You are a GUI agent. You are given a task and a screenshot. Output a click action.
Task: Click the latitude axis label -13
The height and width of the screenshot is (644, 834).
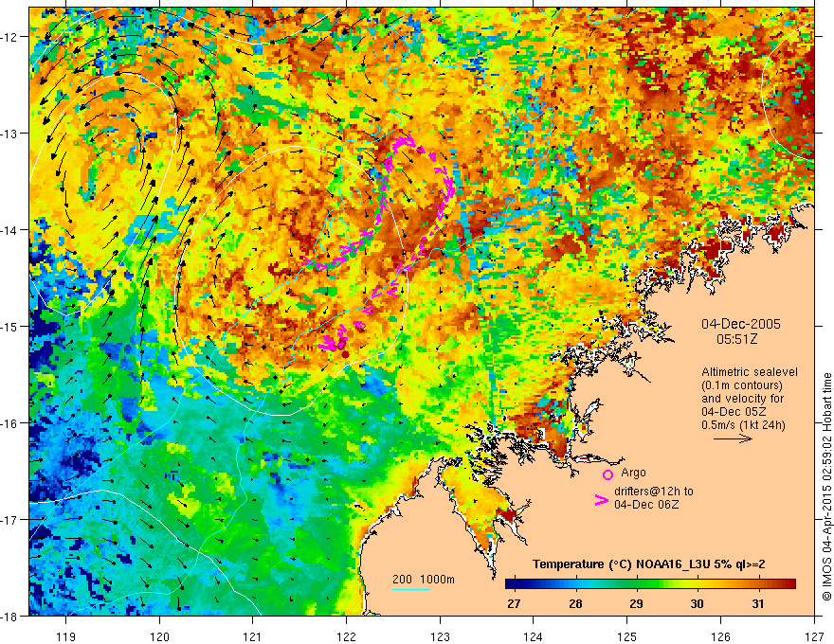pyautogui.click(x=9, y=134)
